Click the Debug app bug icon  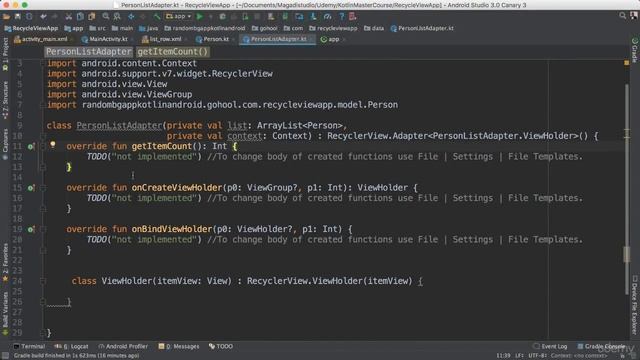[x=222, y=17]
